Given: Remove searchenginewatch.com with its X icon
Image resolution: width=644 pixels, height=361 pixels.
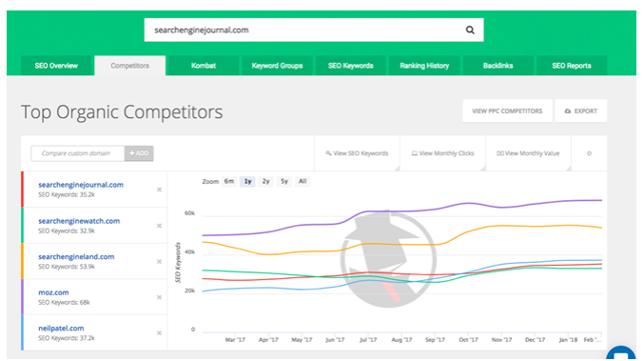Looking at the screenshot, I should (x=160, y=226).
